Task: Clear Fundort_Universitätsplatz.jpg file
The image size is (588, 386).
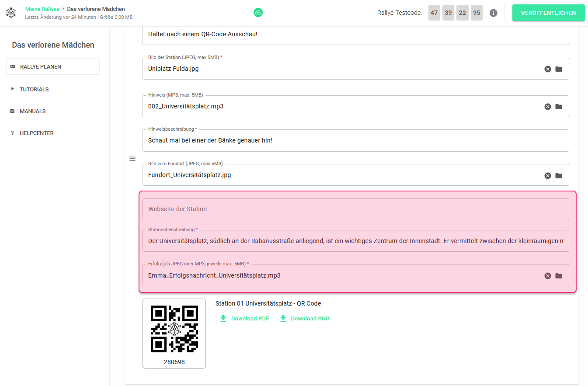Action: click(547, 175)
